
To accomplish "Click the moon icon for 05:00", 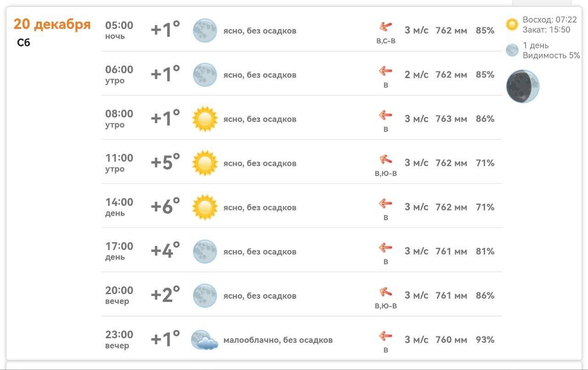I will (204, 31).
